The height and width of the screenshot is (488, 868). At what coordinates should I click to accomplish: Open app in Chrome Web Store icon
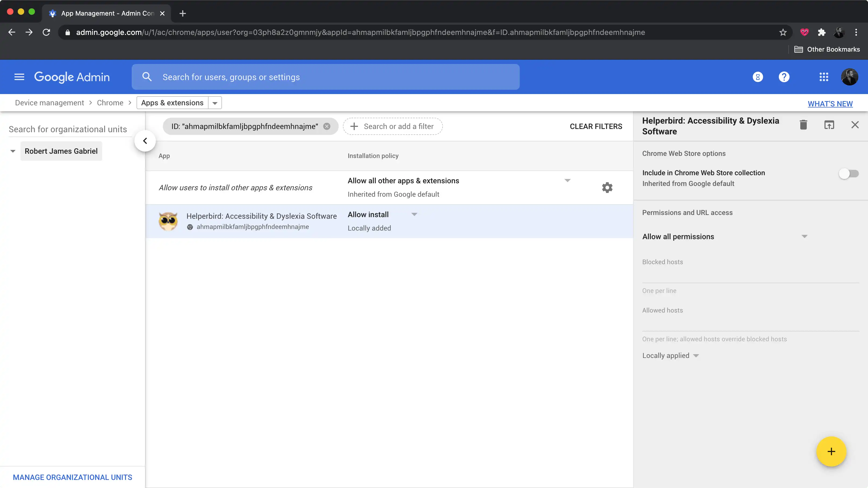pyautogui.click(x=829, y=125)
